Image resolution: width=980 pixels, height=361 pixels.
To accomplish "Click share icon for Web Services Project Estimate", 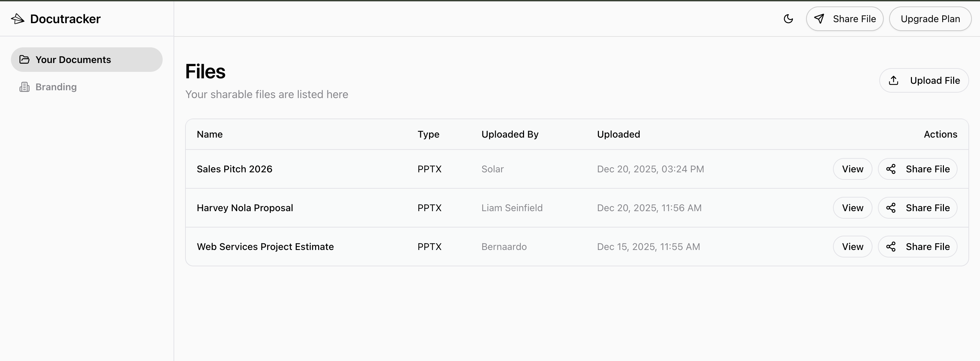I will click(891, 247).
